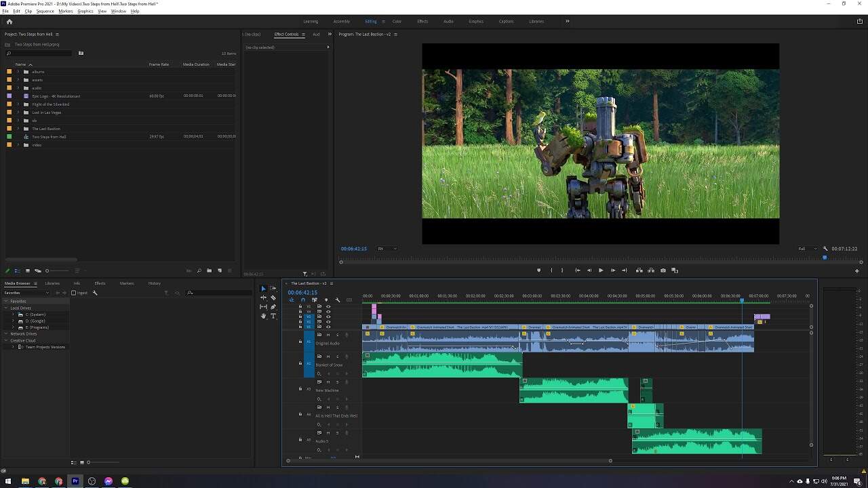This screenshot has height=488, width=868.
Task: Open the Sequence menu
Action: tap(45, 12)
